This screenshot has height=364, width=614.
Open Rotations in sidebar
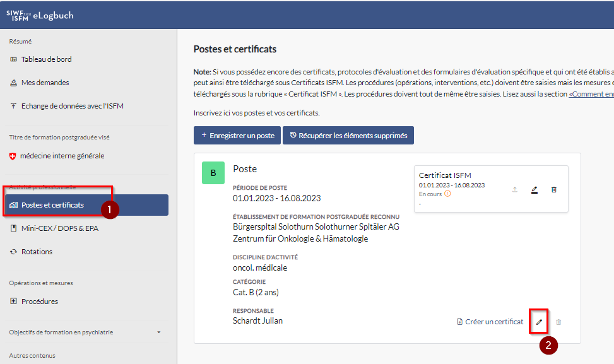[37, 252]
